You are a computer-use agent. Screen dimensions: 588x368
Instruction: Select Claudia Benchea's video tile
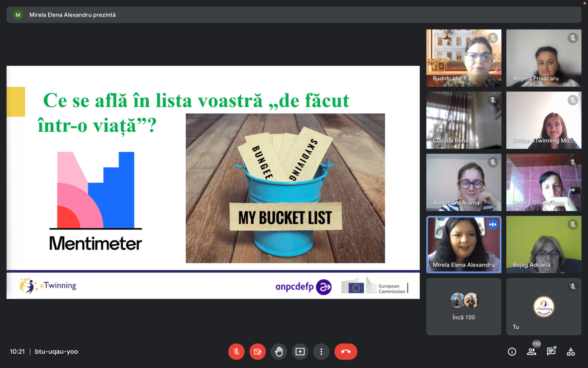coord(464,120)
